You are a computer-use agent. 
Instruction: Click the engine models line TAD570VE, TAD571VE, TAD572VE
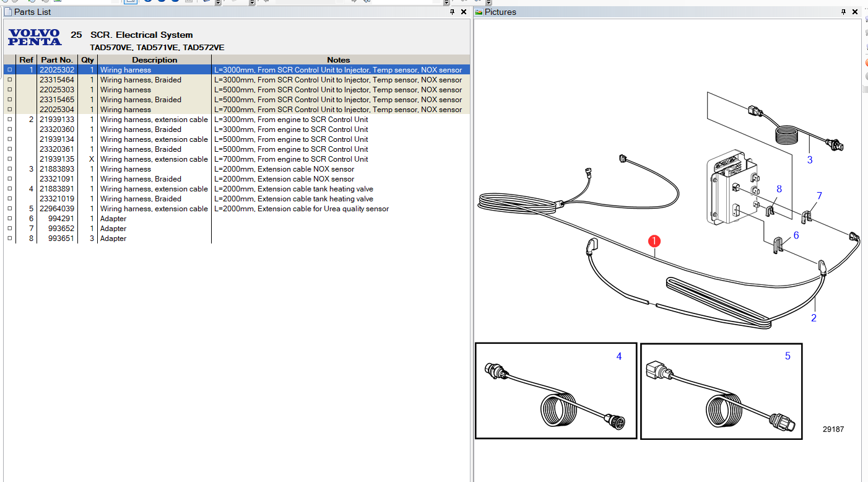[x=157, y=48]
